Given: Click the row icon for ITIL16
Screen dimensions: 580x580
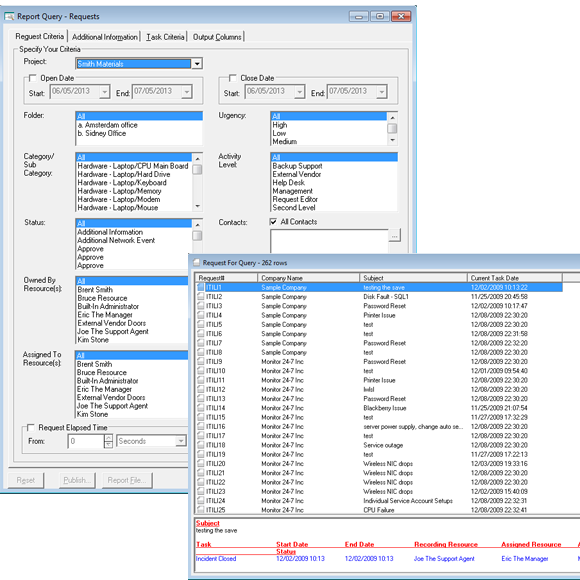Looking at the screenshot, I should (x=200, y=426).
